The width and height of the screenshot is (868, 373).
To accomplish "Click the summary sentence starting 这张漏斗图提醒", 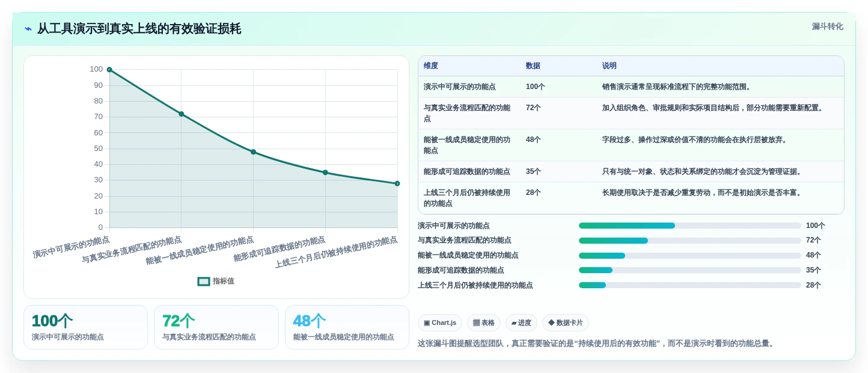I will coord(598,344).
